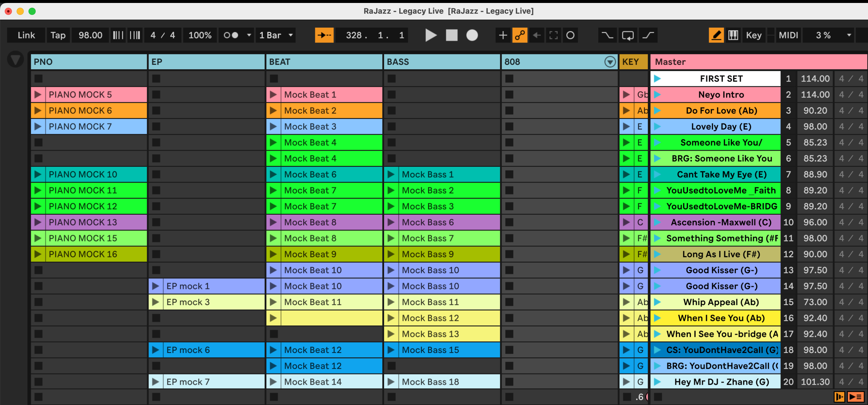Select the BEAT track header
This screenshot has width=868, height=405.
click(324, 62)
